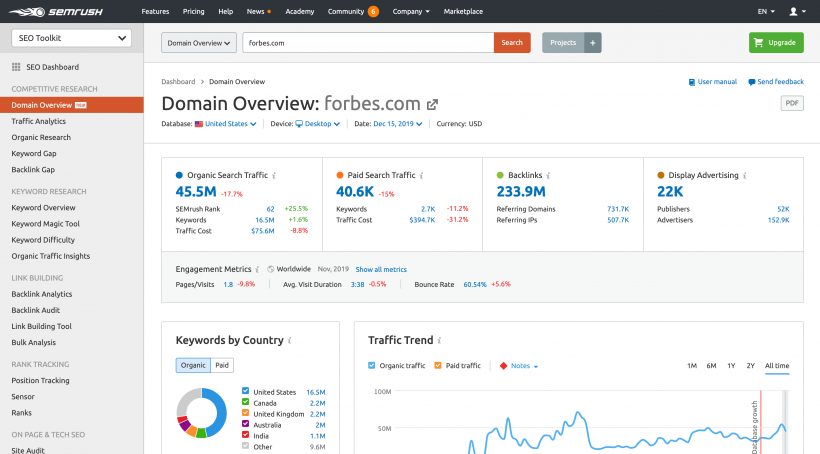Click Backlinks info icon

click(x=548, y=176)
